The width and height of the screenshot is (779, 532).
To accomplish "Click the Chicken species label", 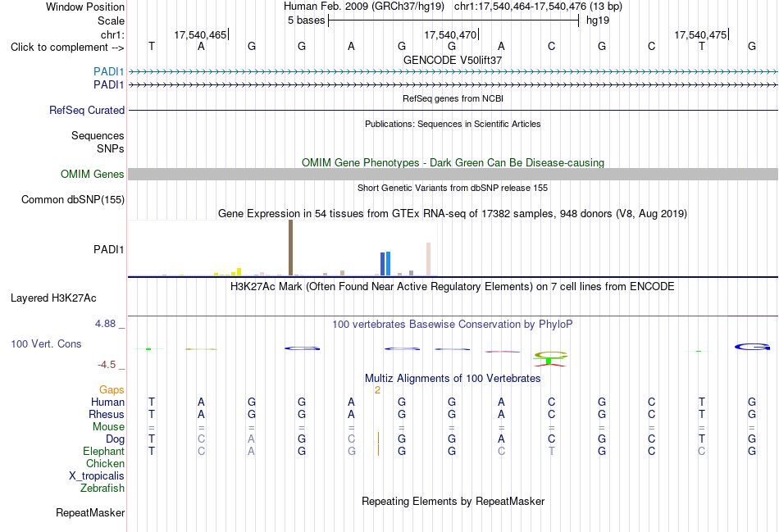I will coord(105,463).
